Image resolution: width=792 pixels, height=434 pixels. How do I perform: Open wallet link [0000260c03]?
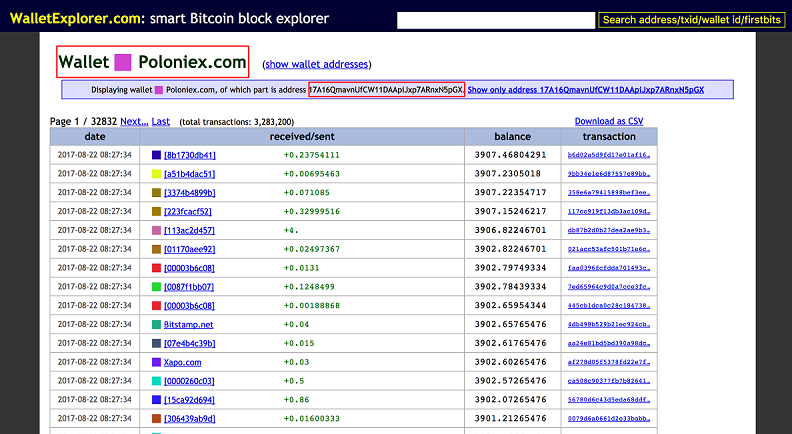[189, 381]
